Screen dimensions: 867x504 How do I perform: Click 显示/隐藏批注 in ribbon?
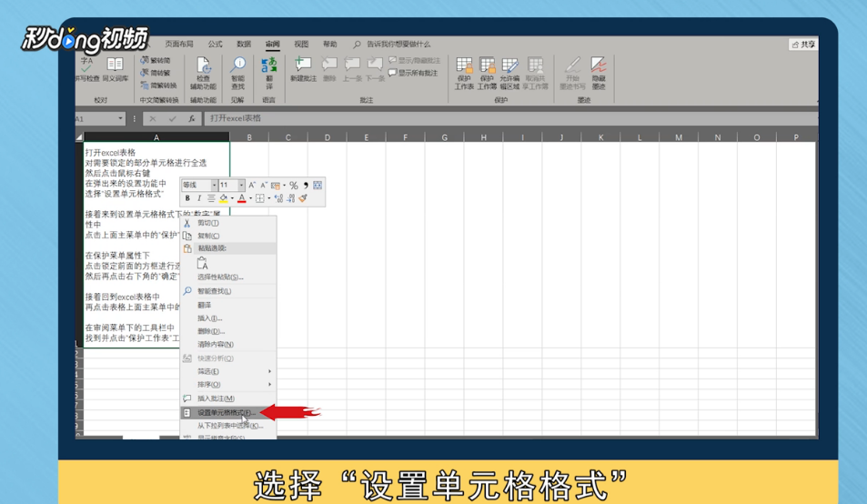click(415, 60)
